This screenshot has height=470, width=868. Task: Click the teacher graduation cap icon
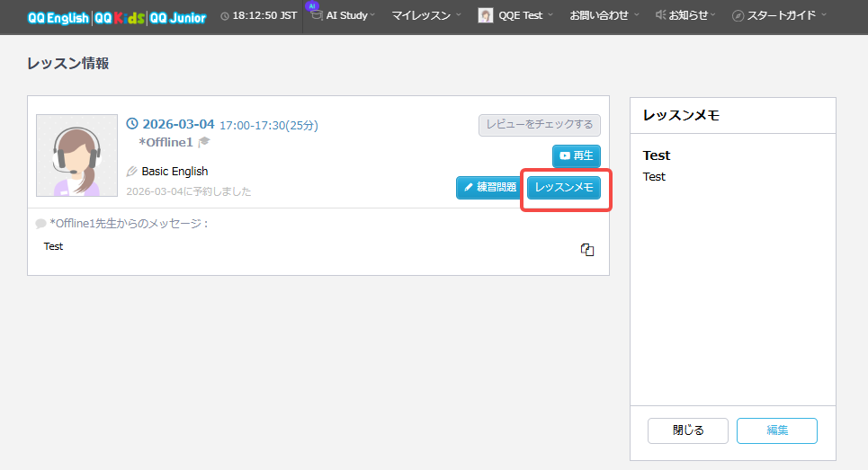pos(204,142)
